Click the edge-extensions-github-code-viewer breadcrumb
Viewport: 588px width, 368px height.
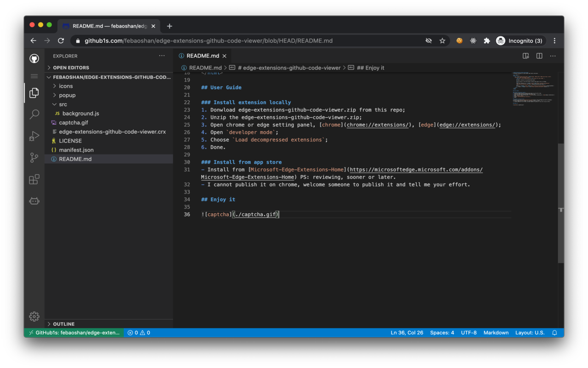(x=285, y=68)
